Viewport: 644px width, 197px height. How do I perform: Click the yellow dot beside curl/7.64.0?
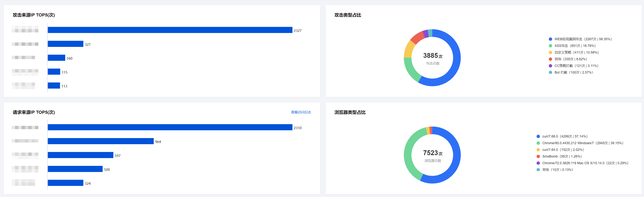[538, 150]
